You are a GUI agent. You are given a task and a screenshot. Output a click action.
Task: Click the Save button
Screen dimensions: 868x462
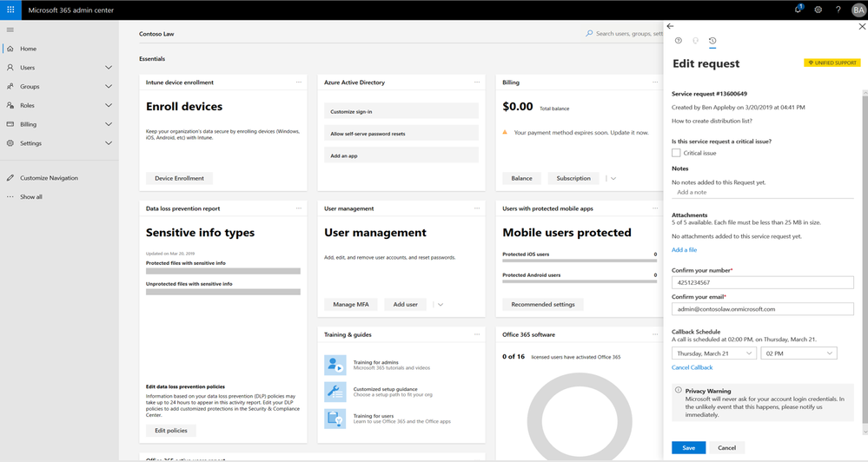[x=689, y=447]
